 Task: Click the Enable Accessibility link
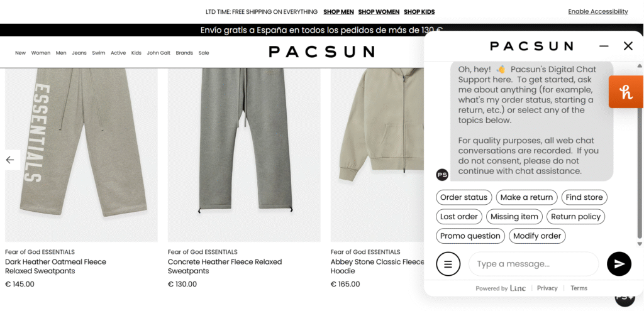tap(597, 11)
